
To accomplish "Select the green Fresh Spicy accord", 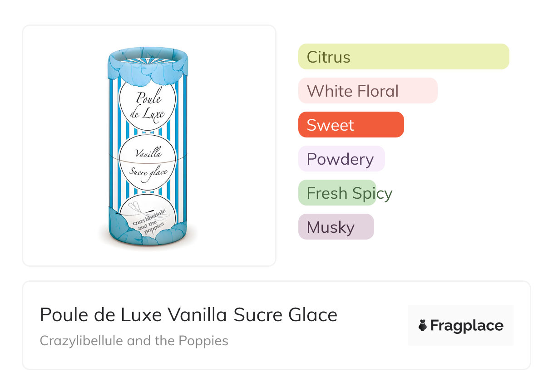I will [337, 193].
